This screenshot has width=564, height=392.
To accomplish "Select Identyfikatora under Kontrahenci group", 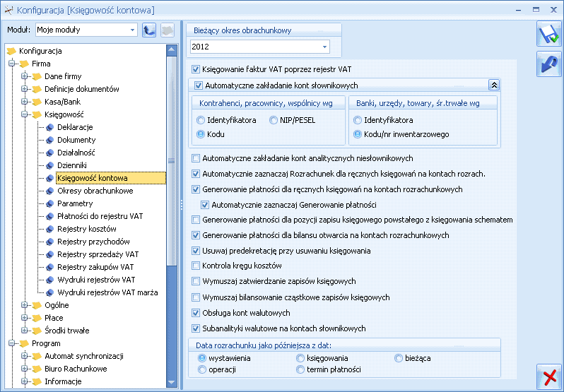I will (200, 120).
